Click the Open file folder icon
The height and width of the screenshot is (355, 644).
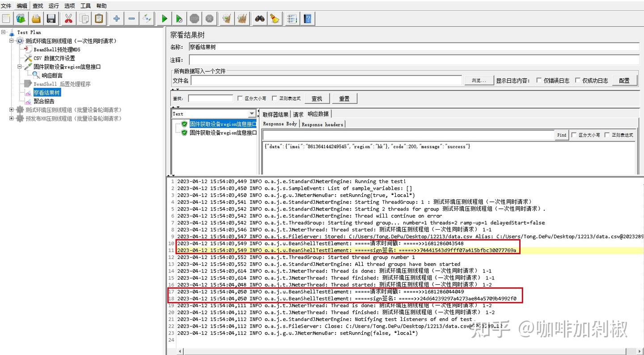(x=36, y=18)
